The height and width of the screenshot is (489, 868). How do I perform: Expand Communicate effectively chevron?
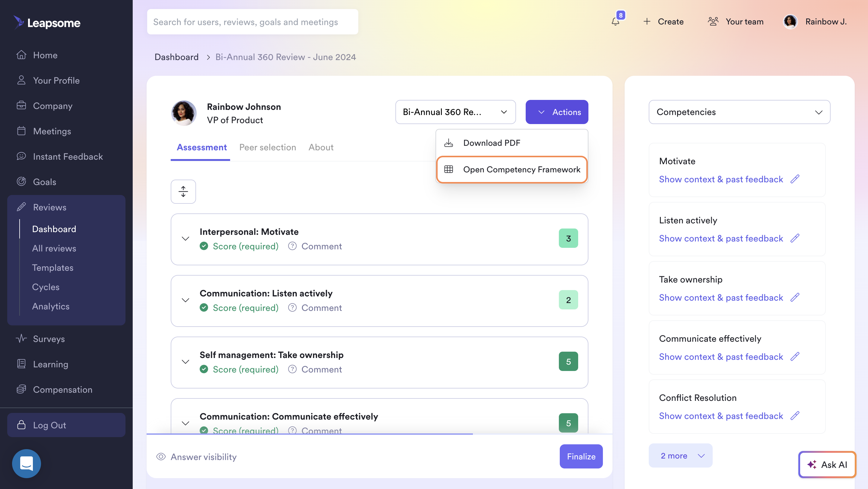(x=185, y=423)
